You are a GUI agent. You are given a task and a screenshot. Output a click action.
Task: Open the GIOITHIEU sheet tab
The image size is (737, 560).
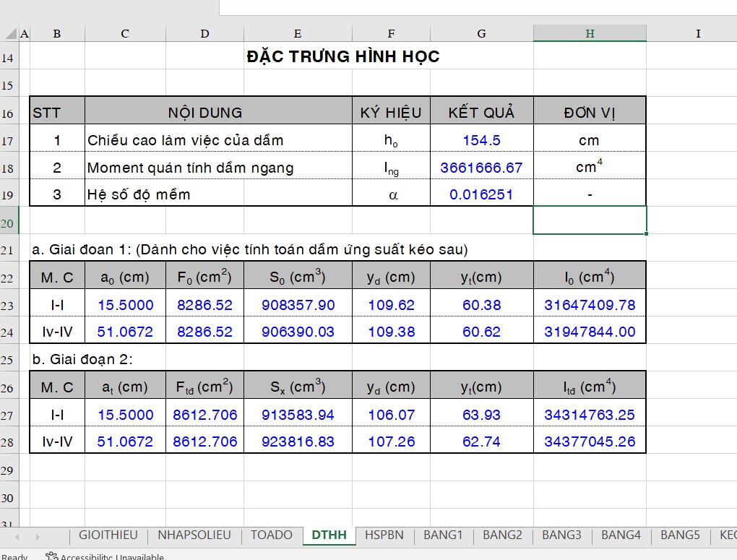[108, 535]
